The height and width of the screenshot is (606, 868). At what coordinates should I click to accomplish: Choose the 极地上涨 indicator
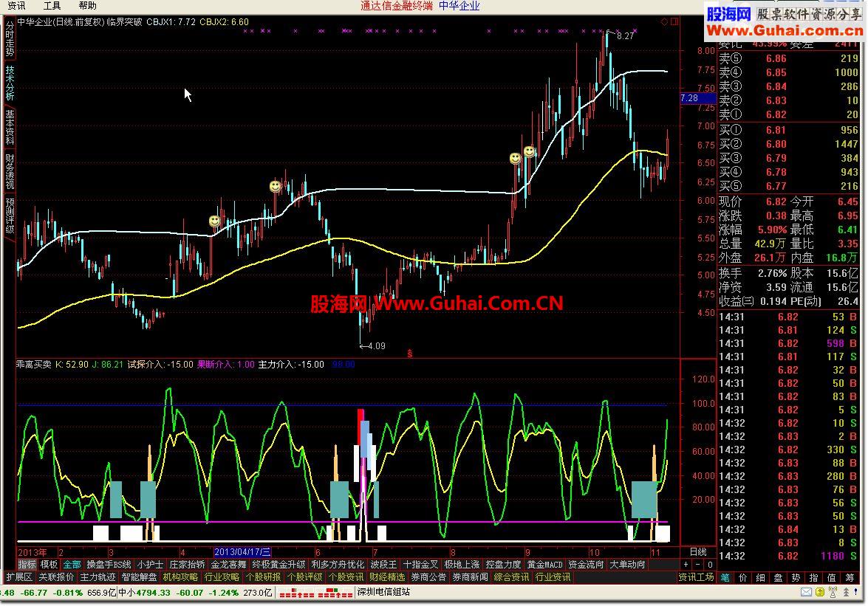462,565
